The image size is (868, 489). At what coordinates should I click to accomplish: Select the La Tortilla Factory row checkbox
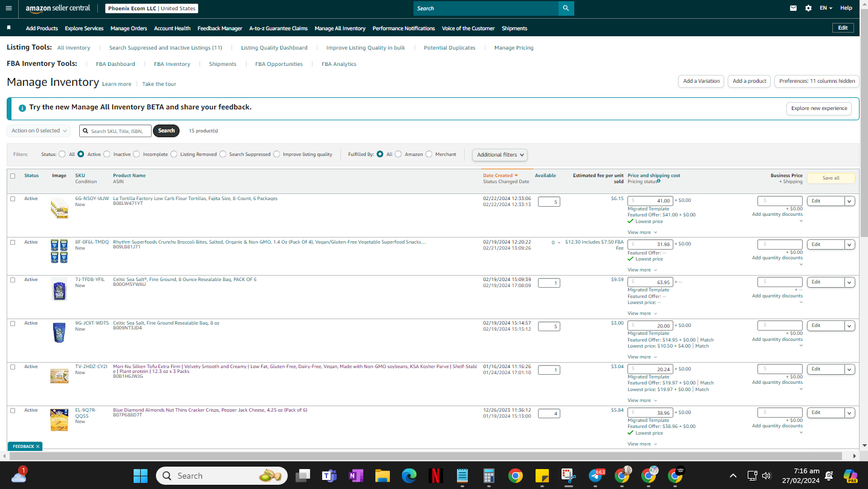13,199
